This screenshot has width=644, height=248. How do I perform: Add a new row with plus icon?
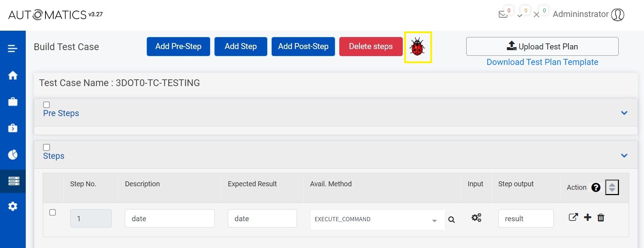588,217
